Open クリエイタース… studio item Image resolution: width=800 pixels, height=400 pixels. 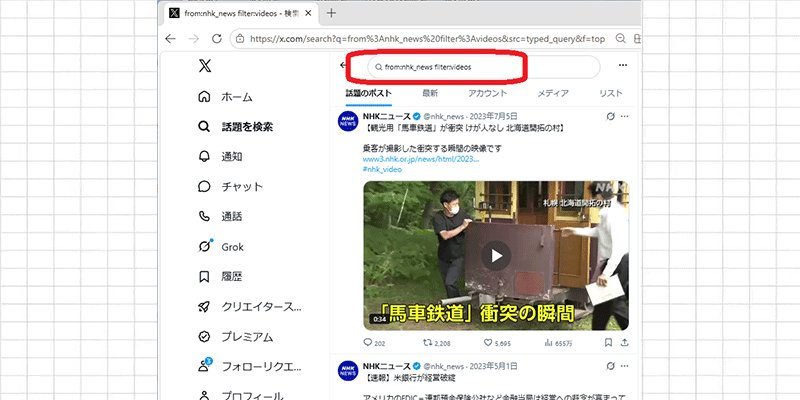(249, 307)
